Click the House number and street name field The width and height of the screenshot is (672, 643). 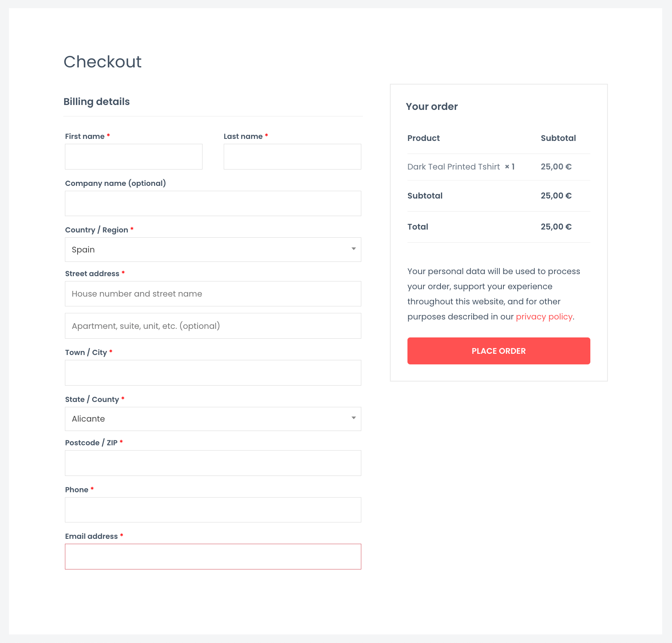click(x=213, y=294)
